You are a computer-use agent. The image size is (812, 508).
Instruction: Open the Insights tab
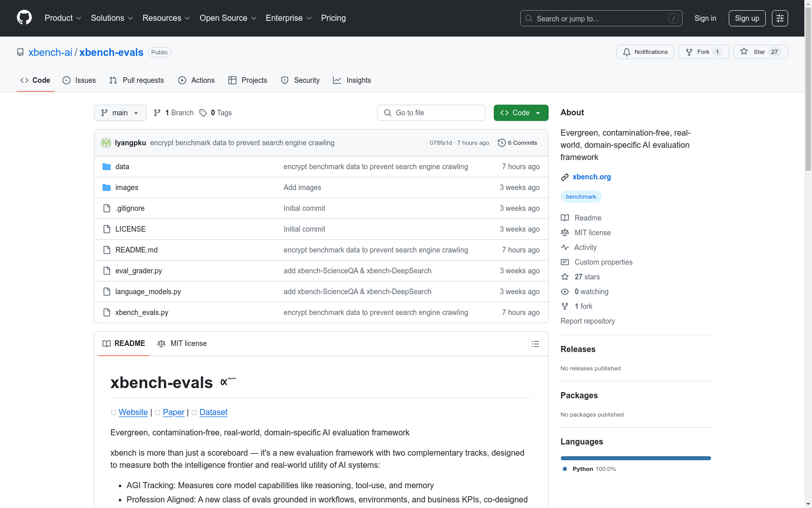pyautogui.click(x=352, y=80)
